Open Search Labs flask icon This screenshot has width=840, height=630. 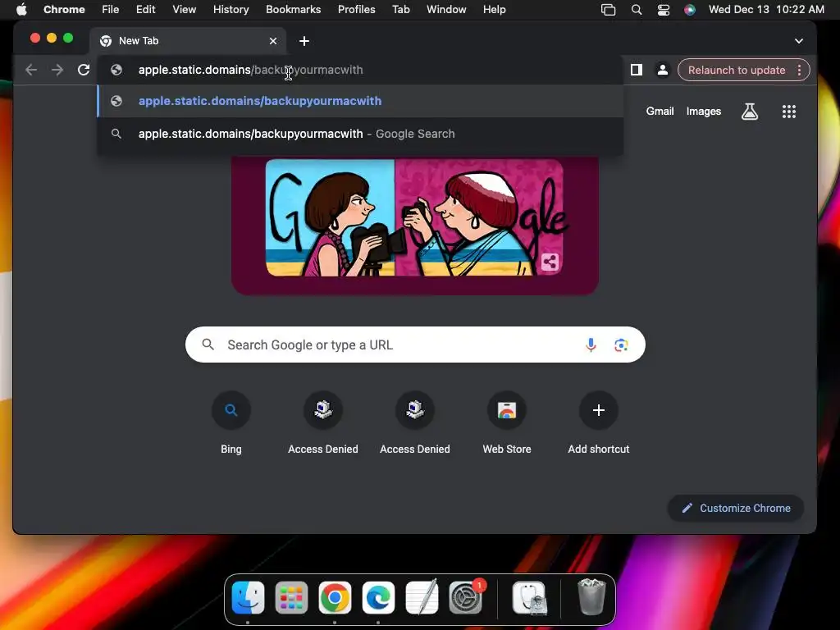750,112
